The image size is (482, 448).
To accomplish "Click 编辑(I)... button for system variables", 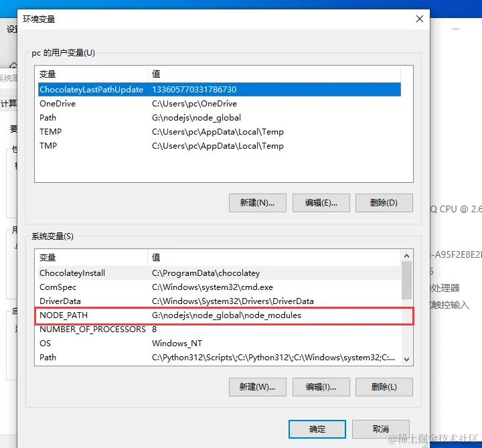I will [x=321, y=387].
